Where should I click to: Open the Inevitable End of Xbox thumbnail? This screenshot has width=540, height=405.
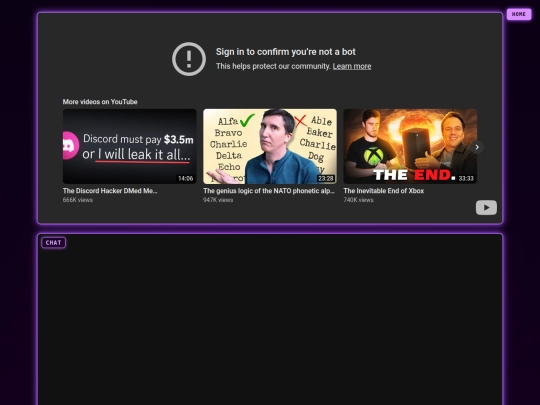coord(410,146)
